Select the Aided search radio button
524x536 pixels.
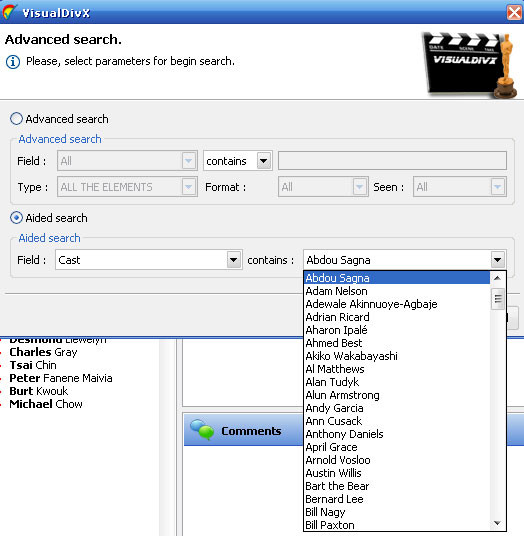coord(16,218)
